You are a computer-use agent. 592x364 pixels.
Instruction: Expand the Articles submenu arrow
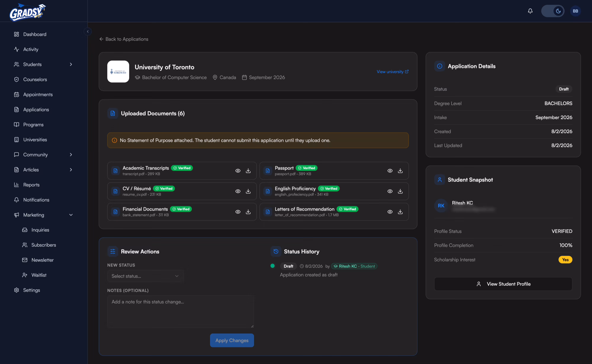(x=71, y=170)
